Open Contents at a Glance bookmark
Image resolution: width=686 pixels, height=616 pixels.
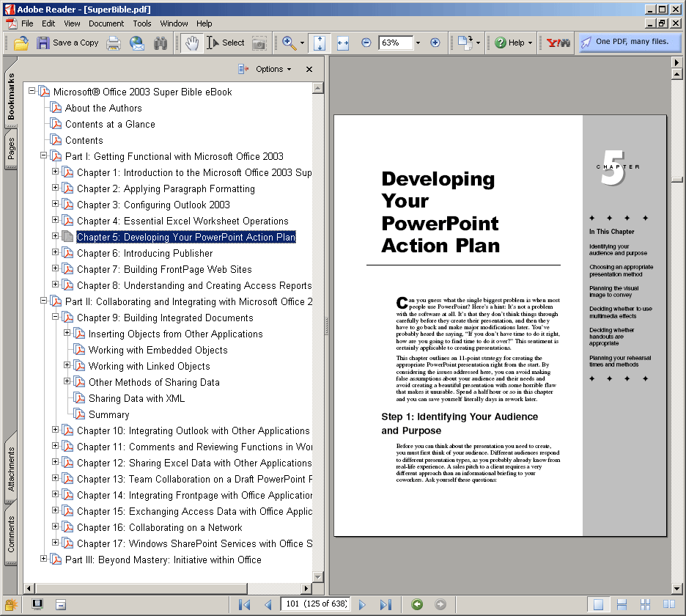coord(110,125)
